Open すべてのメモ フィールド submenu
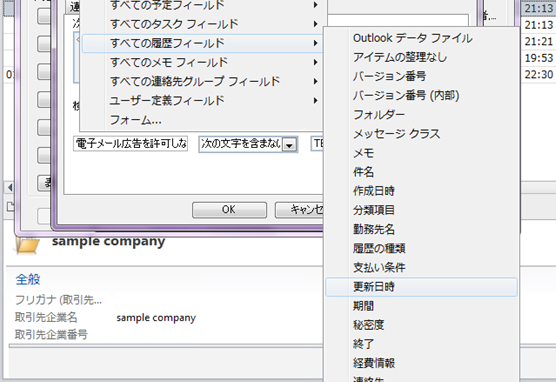The width and height of the screenshot is (556, 382). tap(202, 62)
